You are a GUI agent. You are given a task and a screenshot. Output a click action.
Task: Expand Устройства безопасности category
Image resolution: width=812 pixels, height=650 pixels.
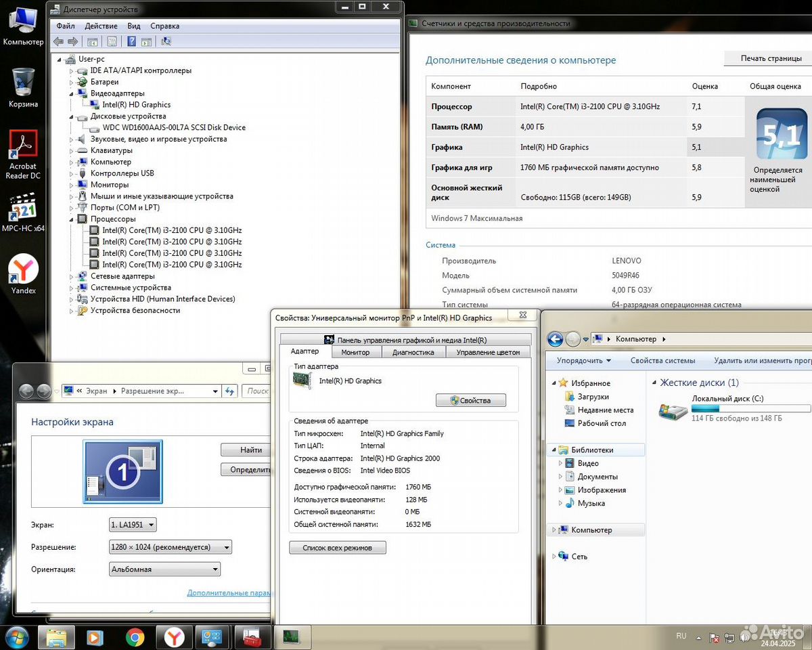pos(72,310)
